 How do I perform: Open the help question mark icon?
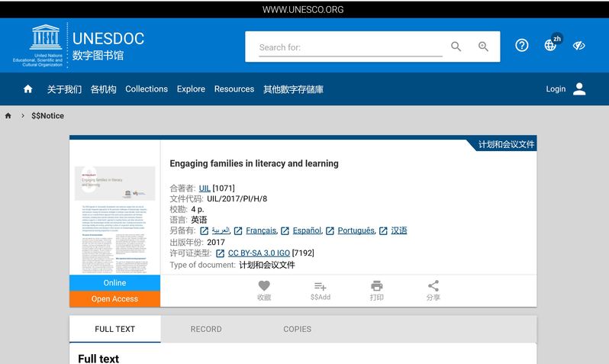[x=522, y=45]
